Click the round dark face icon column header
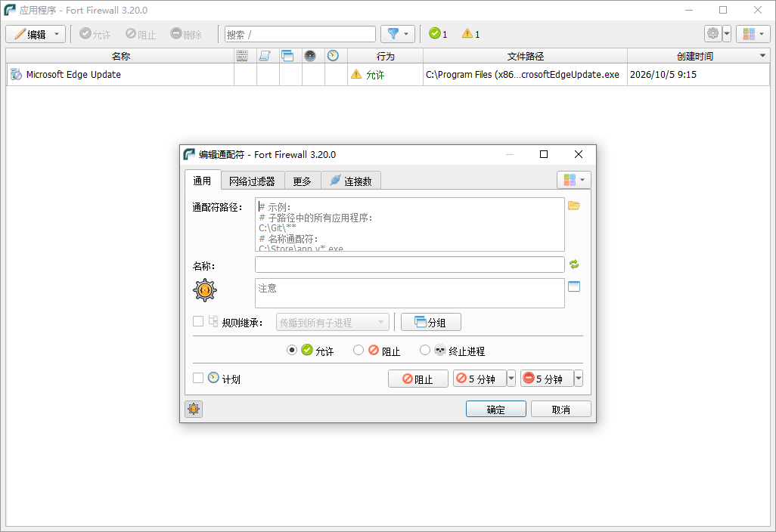776x532 pixels. pos(310,56)
